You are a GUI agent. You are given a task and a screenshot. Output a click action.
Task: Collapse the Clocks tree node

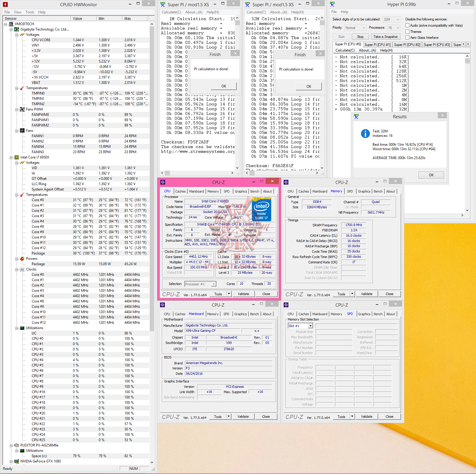(x=17, y=269)
